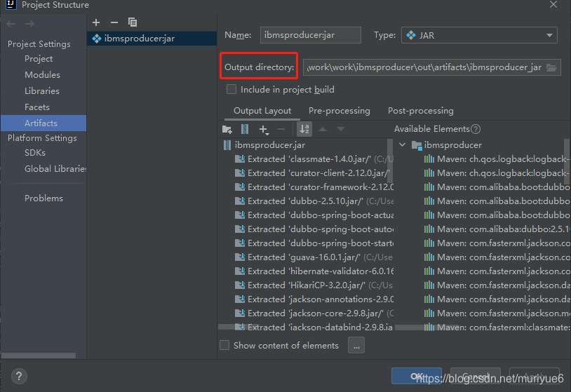Click the Cancel button
This screenshot has height=392, width=571.
click(x=476, y=376)
